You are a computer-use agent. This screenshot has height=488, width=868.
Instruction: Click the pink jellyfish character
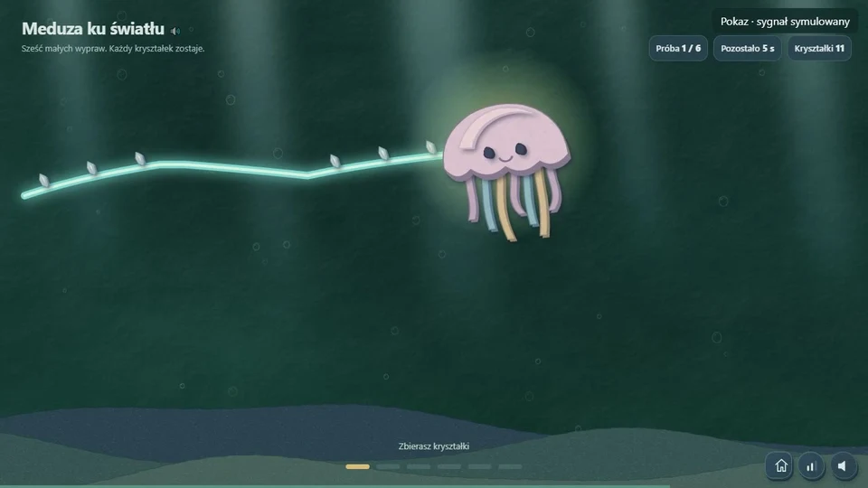point(506,172)
